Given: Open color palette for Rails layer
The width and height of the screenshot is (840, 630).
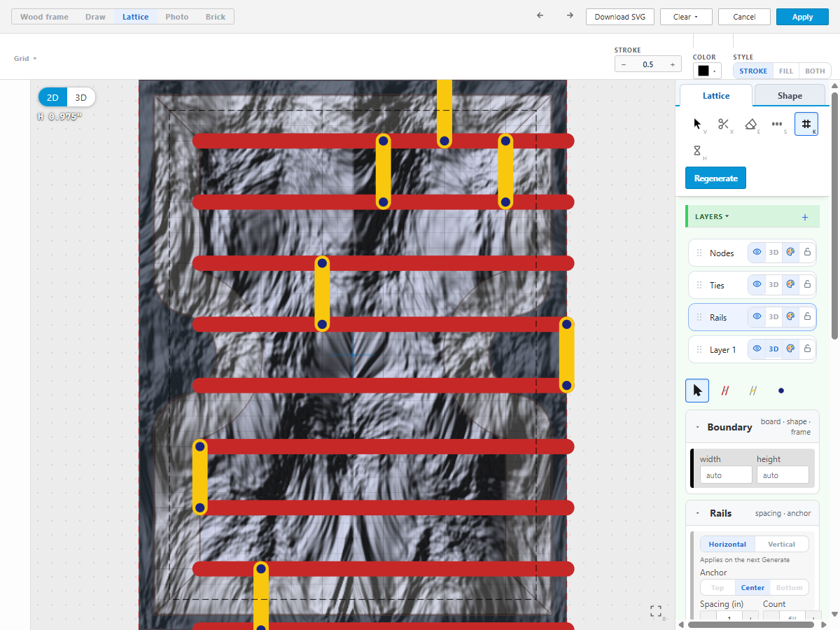Looking at the screenshot, I should 790,317.
